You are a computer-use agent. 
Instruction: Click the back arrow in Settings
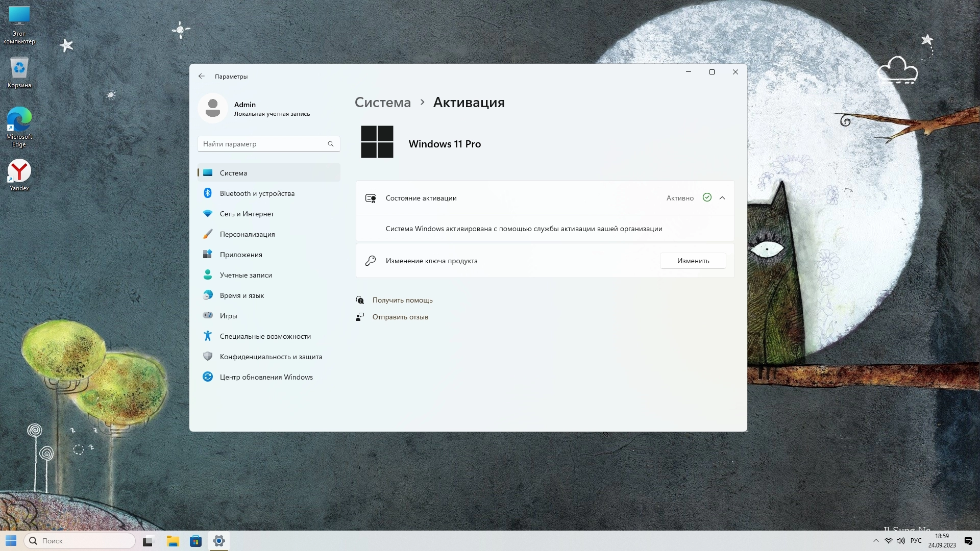pyautogui.click(x=202, y=76)
